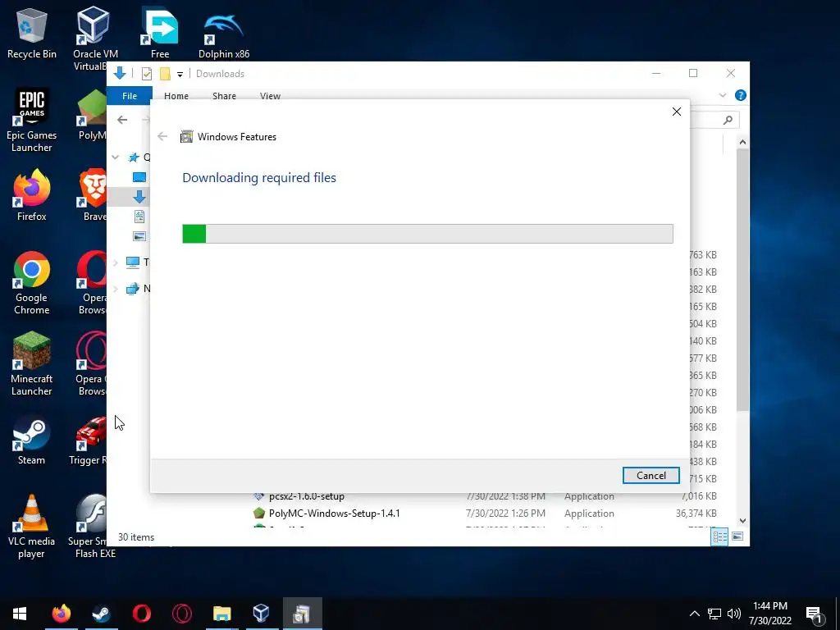Close the Windows Features dialog

(x=677, y=112)
